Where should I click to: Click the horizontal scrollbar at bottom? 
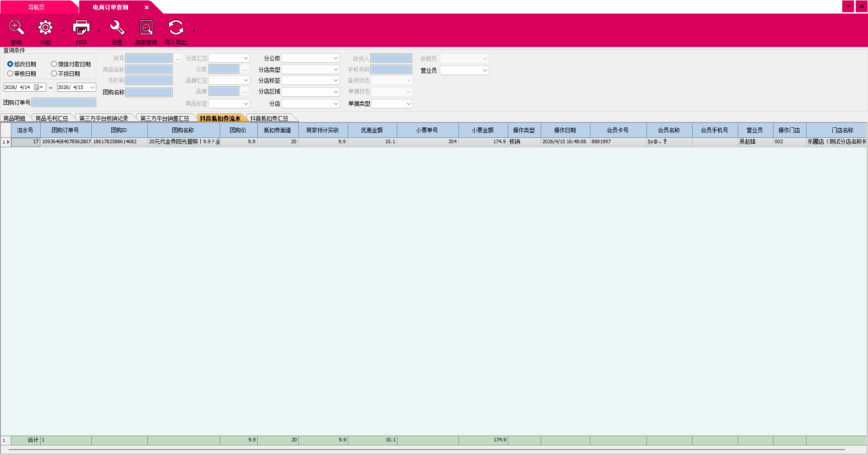[x=425, y=450]
